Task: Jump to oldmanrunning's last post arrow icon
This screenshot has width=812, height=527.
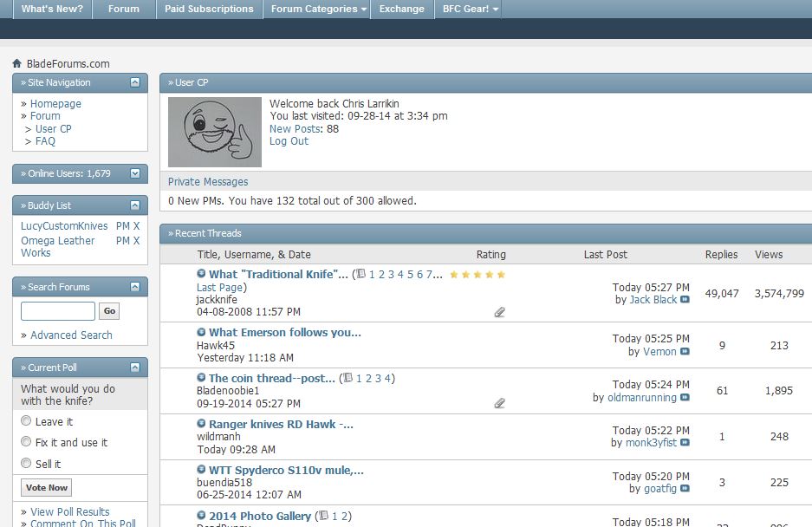Action: point(685,398)
